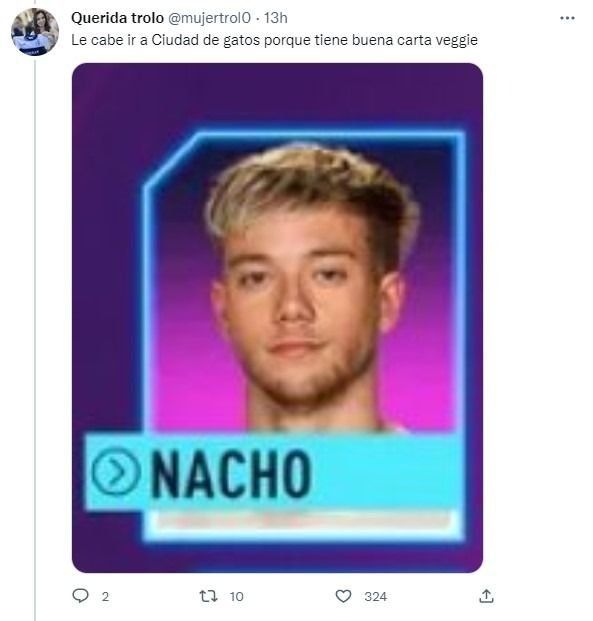Click the face photo in the card
Viewport: 593px width, 621px height.
pyautogui.click(x=311, y=287)
